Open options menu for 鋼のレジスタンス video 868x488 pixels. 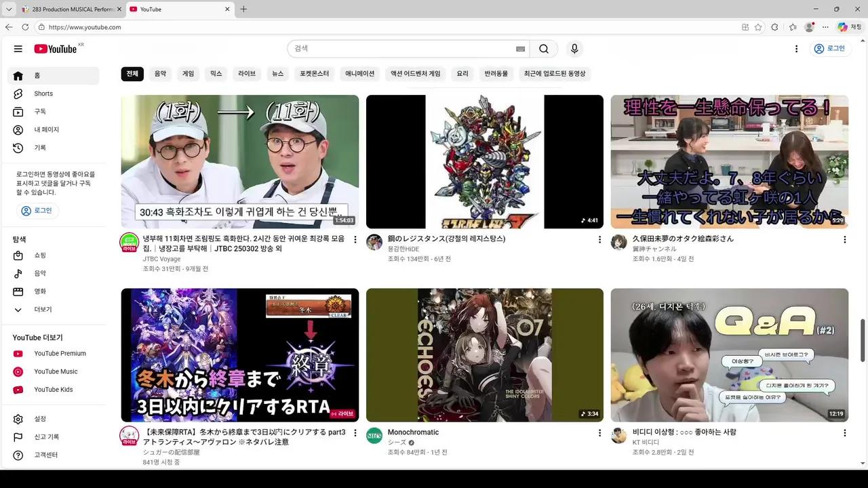[599, 239]
